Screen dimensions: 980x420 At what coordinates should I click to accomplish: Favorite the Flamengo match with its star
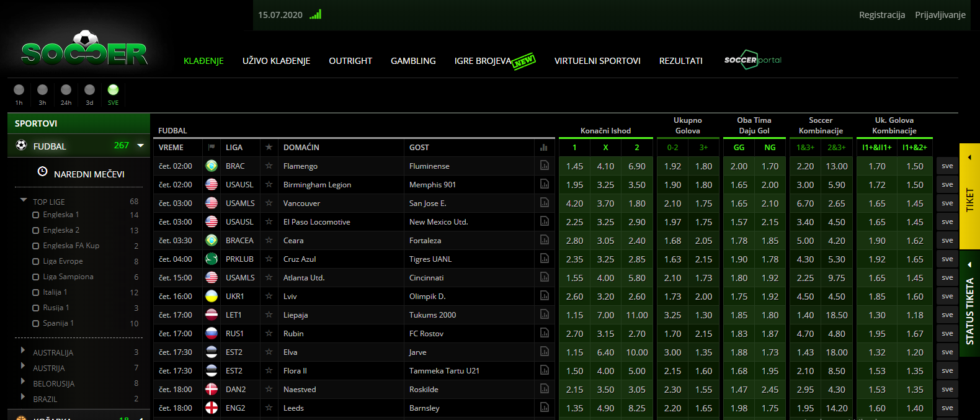[x=269, y=166]
